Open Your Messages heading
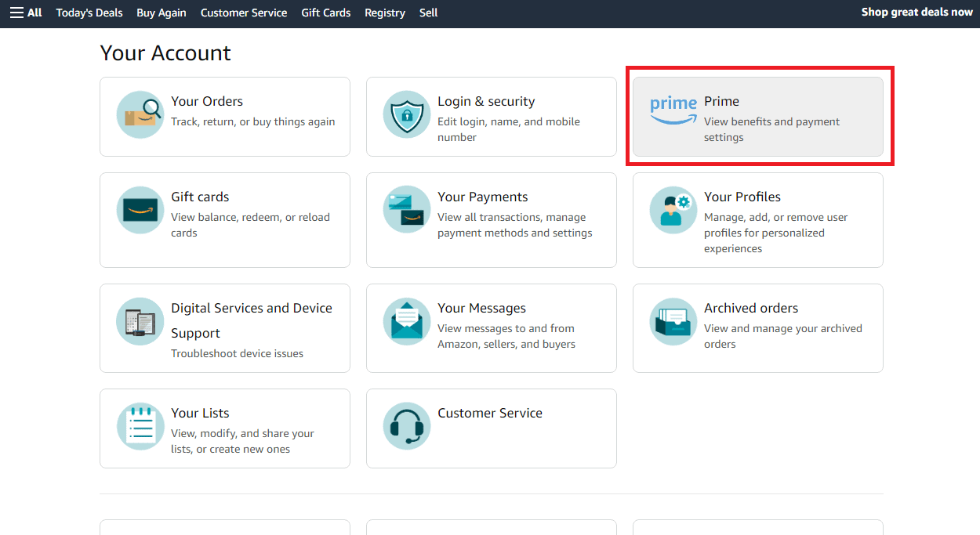 click(481, 308)
